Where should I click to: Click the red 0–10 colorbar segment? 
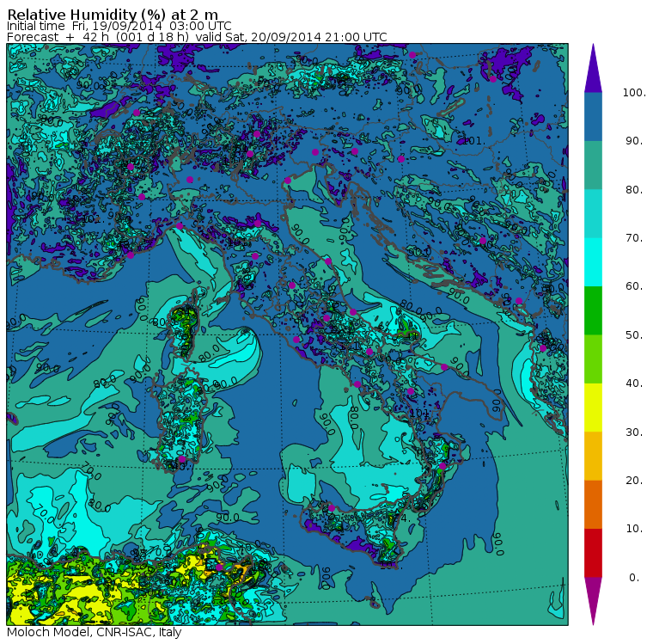[593, 553]
